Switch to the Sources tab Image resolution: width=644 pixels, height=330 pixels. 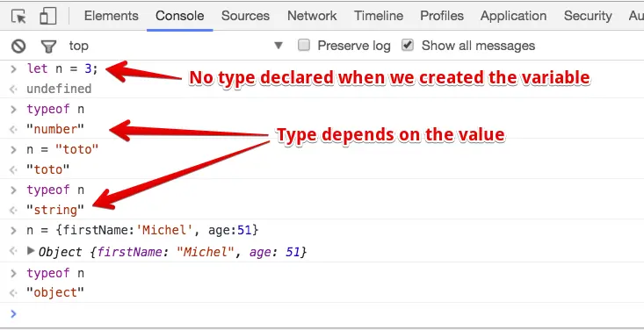point(246,16)
